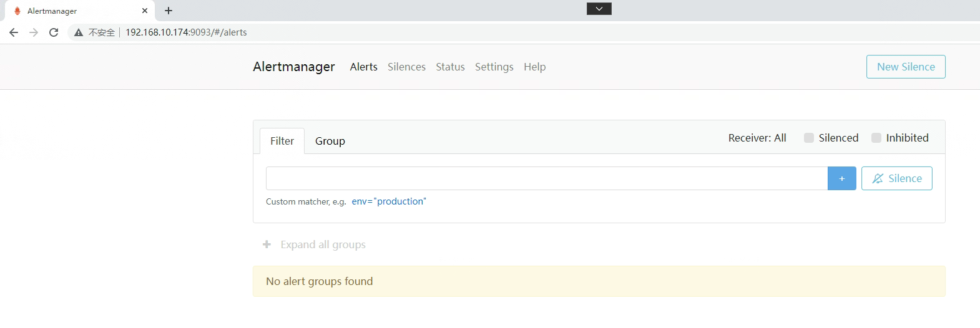Viewport: 980px width, 328px height.
Task: Toggle the Inhibited checkbox
Action: coord(876,138)
